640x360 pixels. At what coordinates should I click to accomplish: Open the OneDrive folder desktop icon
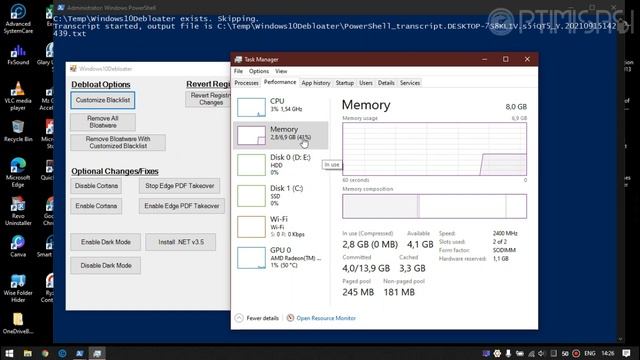pos(18,323)
